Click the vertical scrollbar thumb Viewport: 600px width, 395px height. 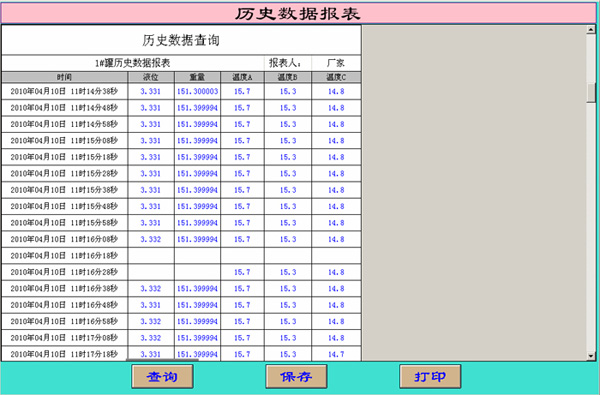pos(591,92)
